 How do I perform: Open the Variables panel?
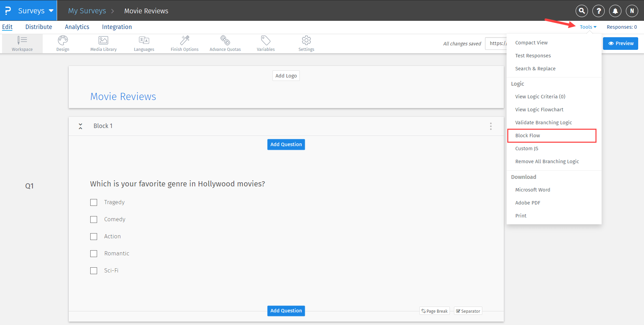tap(265, 43)
